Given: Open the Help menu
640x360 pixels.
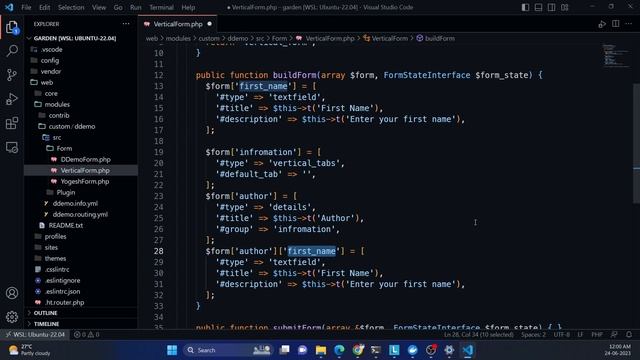Looking at the screenshot, I should 188,7.
